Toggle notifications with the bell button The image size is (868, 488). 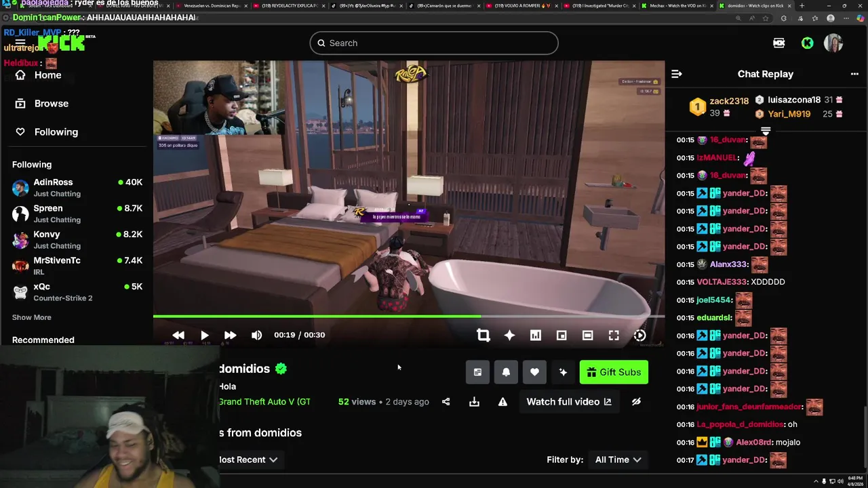pos(506,372)
